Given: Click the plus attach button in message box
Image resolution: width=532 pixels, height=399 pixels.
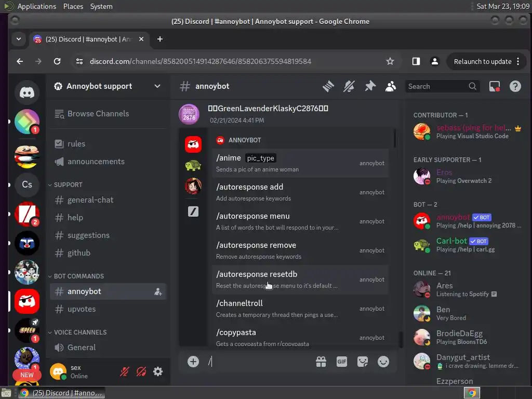Looking at the screenshot, I should (193, 362).
